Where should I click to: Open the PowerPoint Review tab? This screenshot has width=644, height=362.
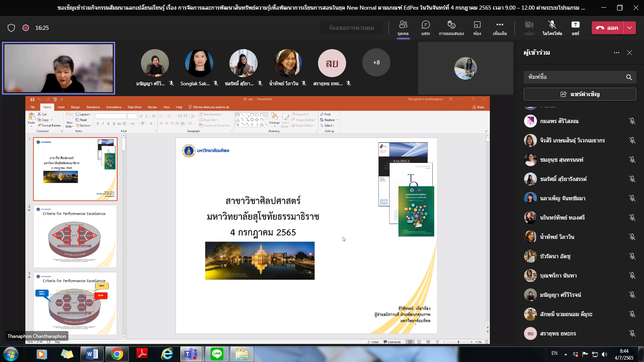point(152,107)
